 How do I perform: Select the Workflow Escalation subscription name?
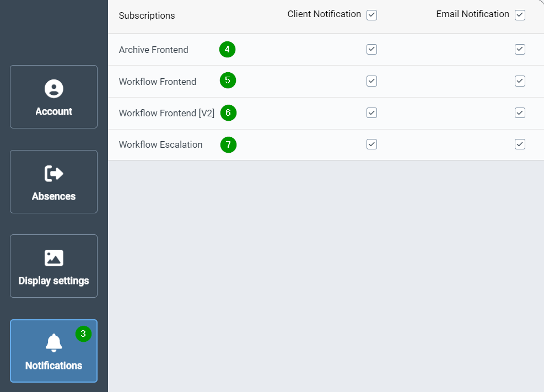tap(160, 144)
